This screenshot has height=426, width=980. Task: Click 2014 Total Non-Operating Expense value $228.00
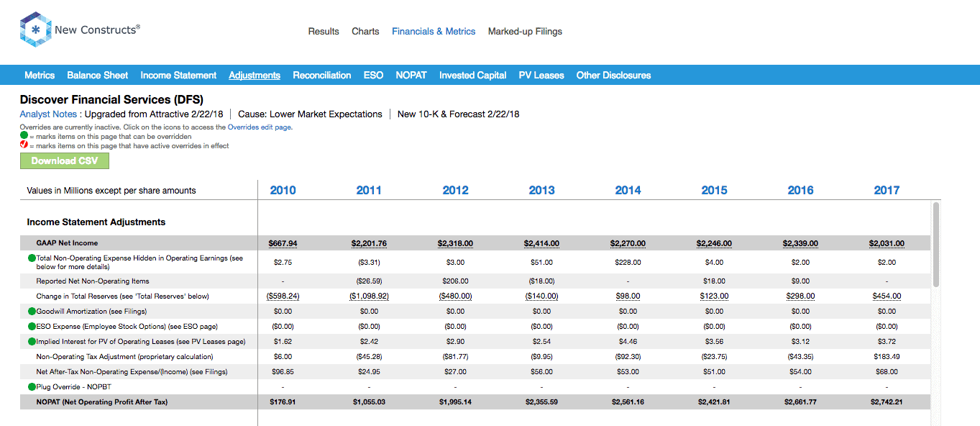click(x=628, y=263)
